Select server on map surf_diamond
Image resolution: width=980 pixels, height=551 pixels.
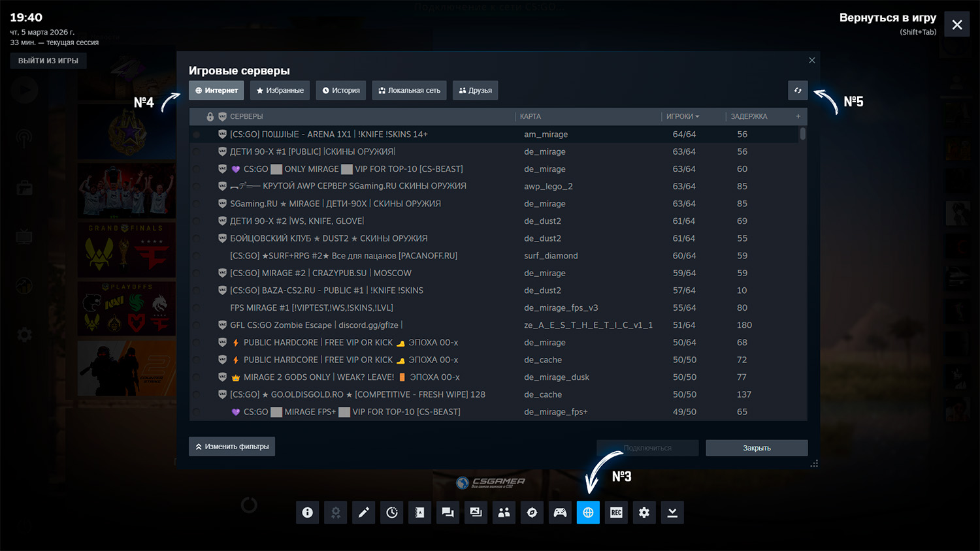494,255
